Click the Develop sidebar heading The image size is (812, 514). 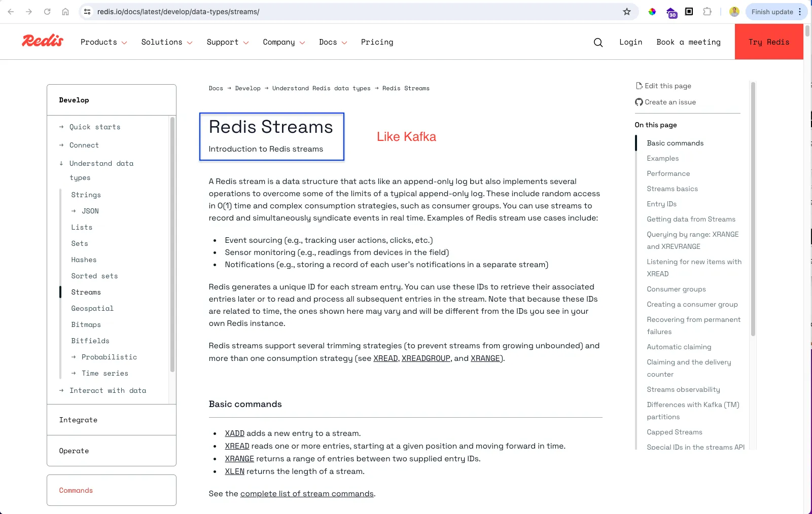(x=74, y=100)
